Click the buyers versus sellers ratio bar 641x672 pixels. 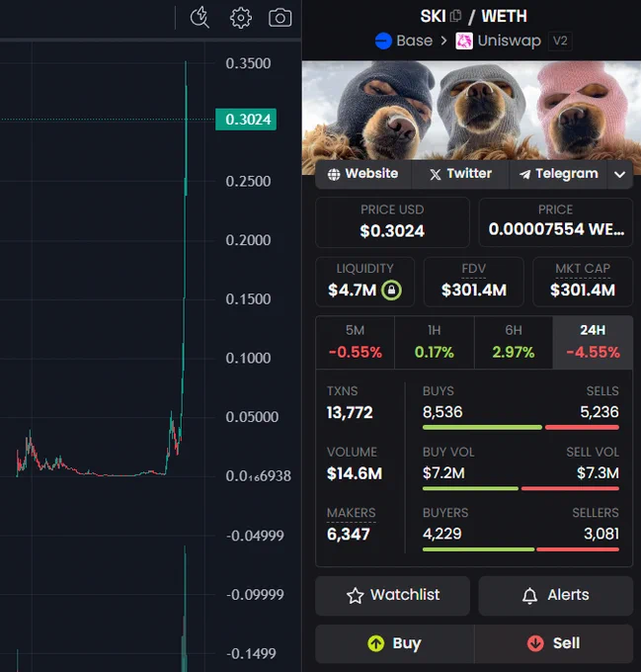point(521,549)
